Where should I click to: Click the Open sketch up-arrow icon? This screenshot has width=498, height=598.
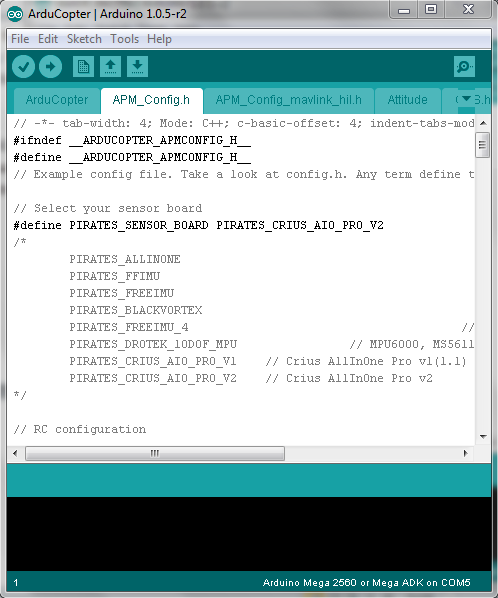point(111,67)
